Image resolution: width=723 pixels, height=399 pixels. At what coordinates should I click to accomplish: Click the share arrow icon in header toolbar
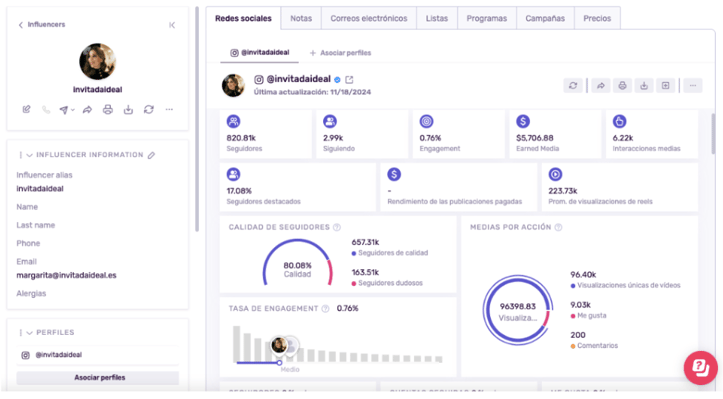pyautogui.click(x=600, y=85)
